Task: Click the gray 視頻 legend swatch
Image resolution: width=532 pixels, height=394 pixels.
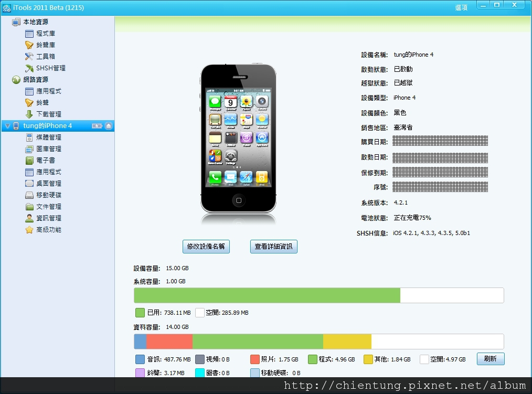Action: point(200,359)
